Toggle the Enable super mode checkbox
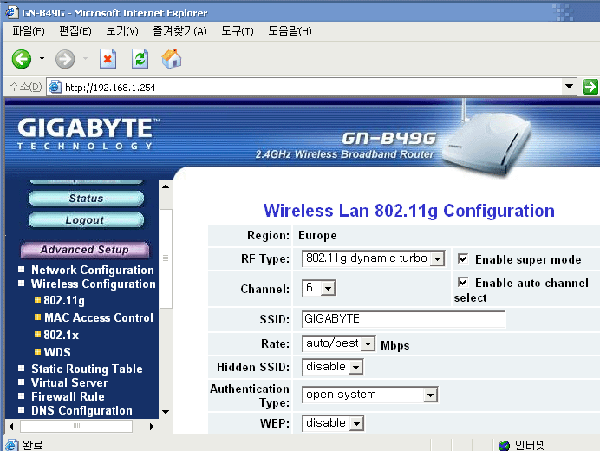 463,259
